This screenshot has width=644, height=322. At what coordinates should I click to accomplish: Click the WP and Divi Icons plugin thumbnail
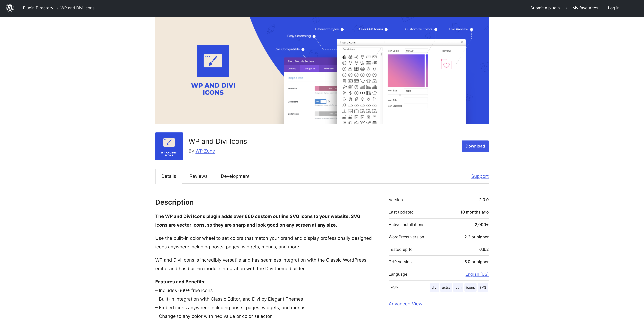(x=169, y=146)
